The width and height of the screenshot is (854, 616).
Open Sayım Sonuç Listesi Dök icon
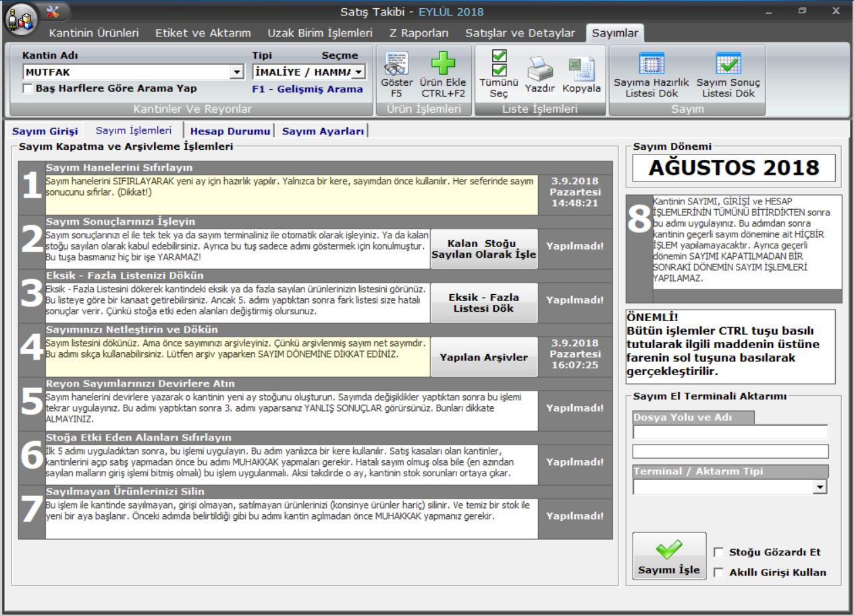coord(728,64)
